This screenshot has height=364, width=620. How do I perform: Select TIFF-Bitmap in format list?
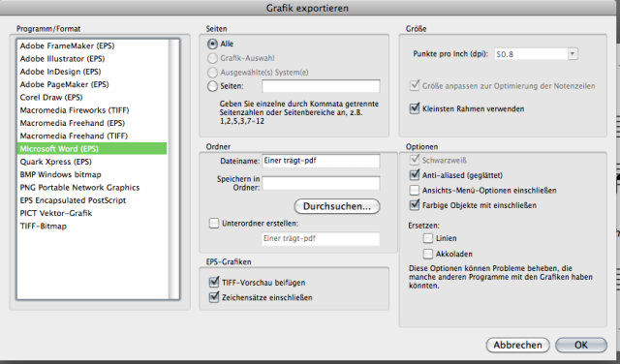click(x=44, y=227)
